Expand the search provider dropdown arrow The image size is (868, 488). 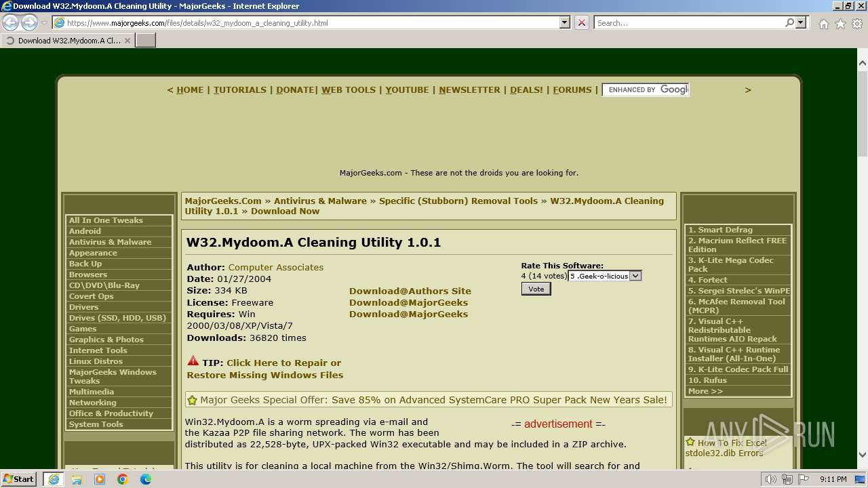point(802,22)
